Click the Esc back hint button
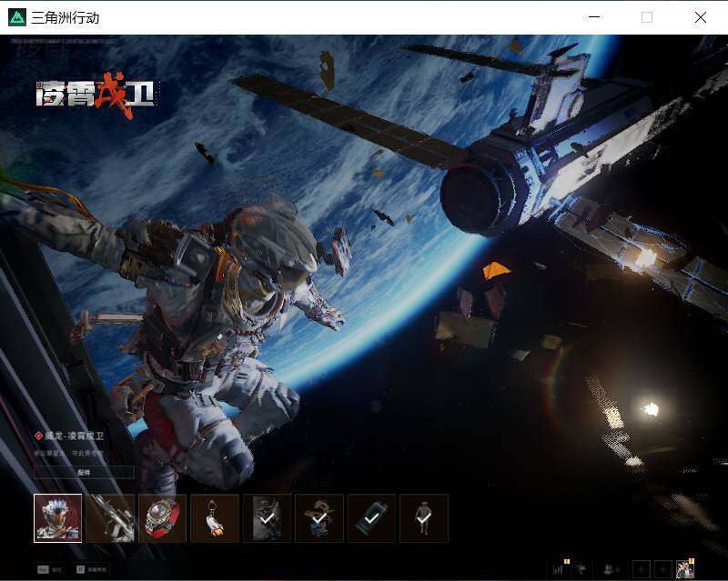 coord(50,569)
